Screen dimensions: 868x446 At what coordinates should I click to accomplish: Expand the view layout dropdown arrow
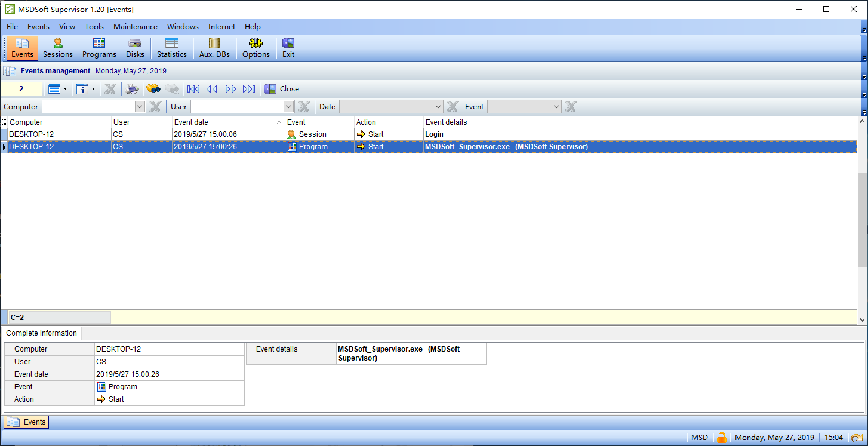point(65,89)
